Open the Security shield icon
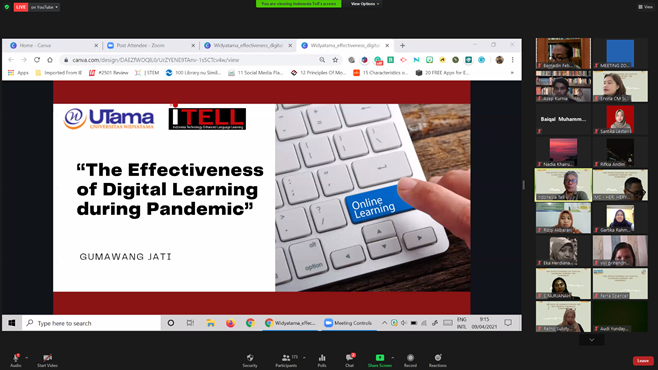 tap(250, 360)
